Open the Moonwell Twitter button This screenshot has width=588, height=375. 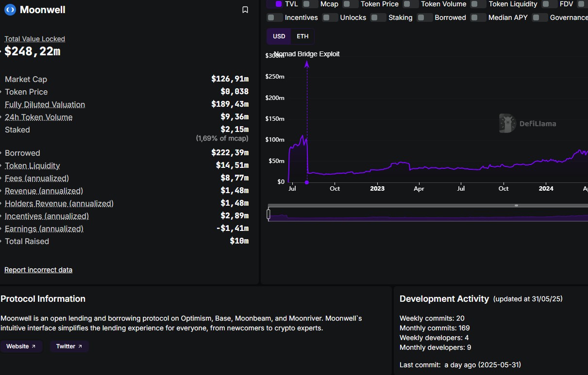pyautogui.click(x=69, y=346)
